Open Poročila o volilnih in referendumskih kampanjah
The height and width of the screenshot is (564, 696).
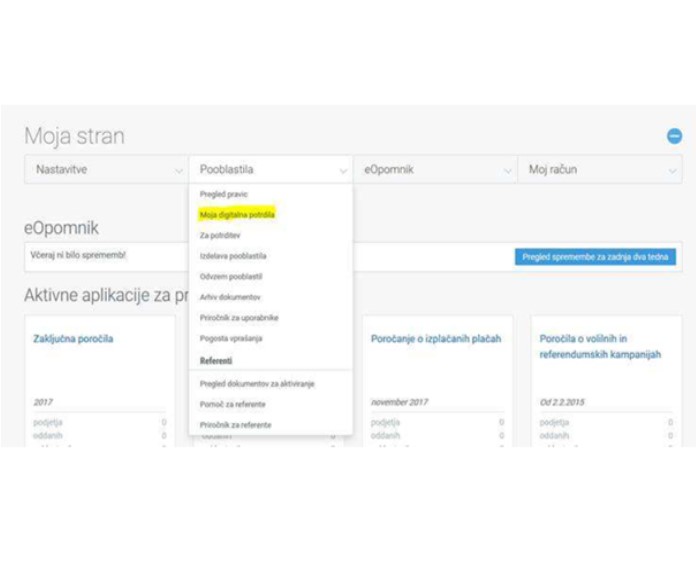[600, 346]
